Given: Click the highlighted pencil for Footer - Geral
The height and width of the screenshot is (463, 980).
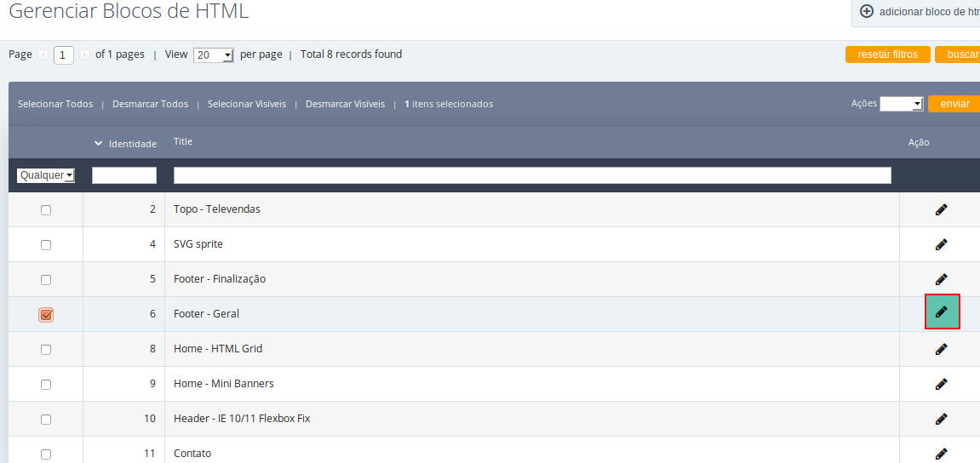Looking at the screenshot, I should coord(942,312).
